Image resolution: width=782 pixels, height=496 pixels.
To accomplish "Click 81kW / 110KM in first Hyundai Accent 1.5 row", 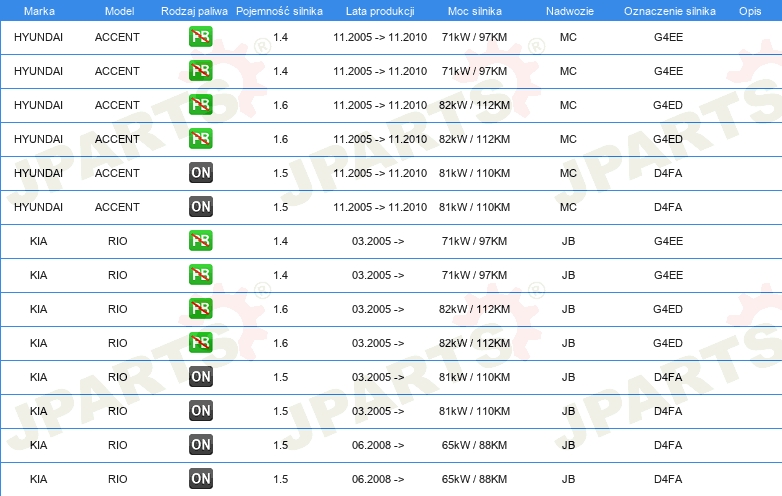I will [474, 173].
